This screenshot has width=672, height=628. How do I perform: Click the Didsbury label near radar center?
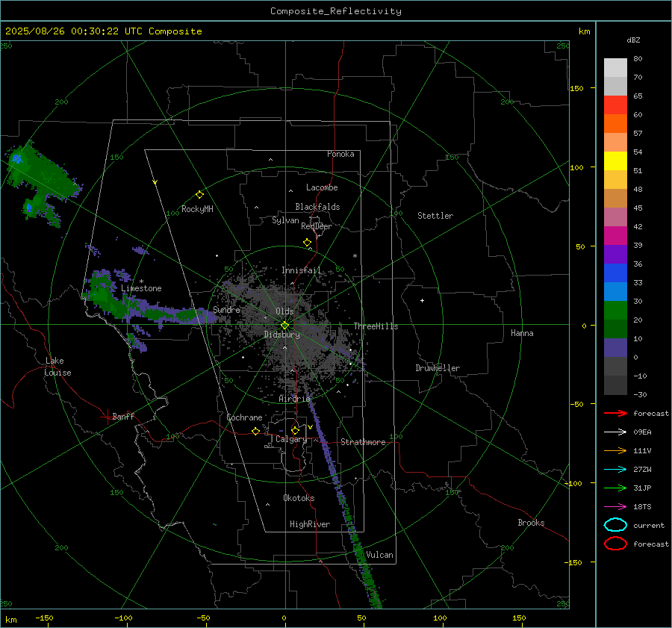281,335
